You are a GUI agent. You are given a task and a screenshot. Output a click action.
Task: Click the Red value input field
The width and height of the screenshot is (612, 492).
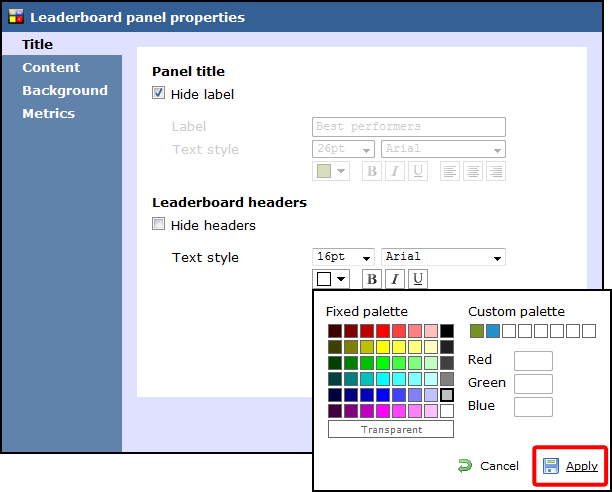coord(533,361)
